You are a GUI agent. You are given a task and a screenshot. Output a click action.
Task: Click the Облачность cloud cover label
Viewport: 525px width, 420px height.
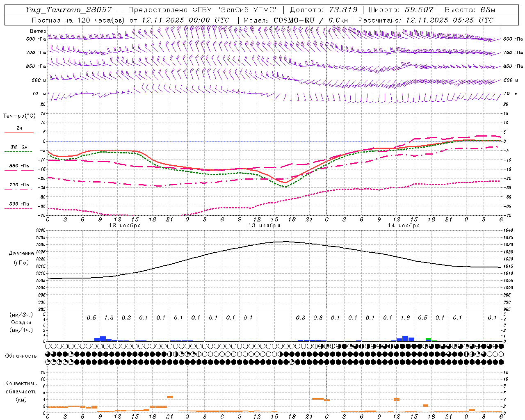21,356
